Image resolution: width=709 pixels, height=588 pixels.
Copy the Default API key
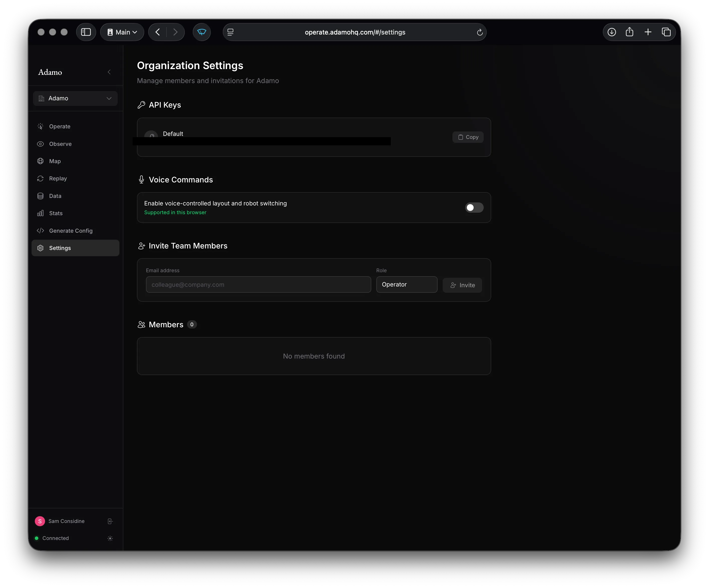(468, 137)
